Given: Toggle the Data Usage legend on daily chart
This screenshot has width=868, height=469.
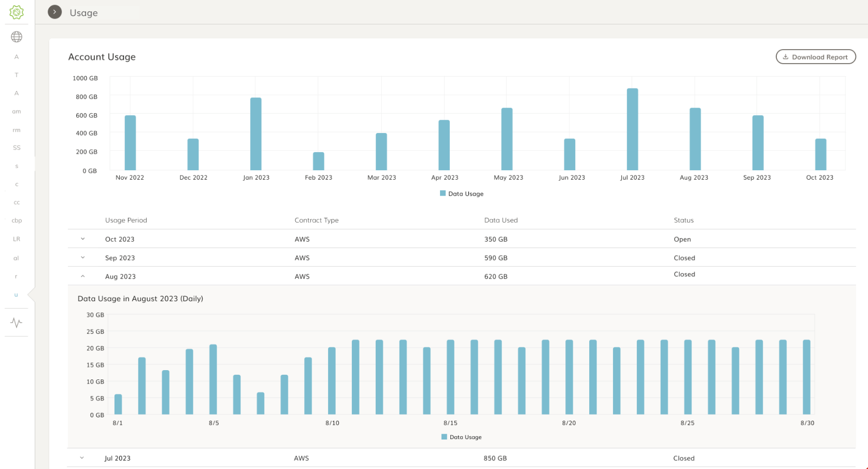Looking at the screenshot, I should 461,437.
